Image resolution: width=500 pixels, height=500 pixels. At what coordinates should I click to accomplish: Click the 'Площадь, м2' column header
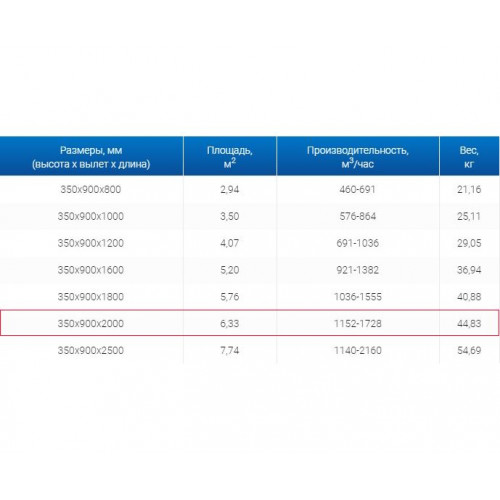point(230,156)
